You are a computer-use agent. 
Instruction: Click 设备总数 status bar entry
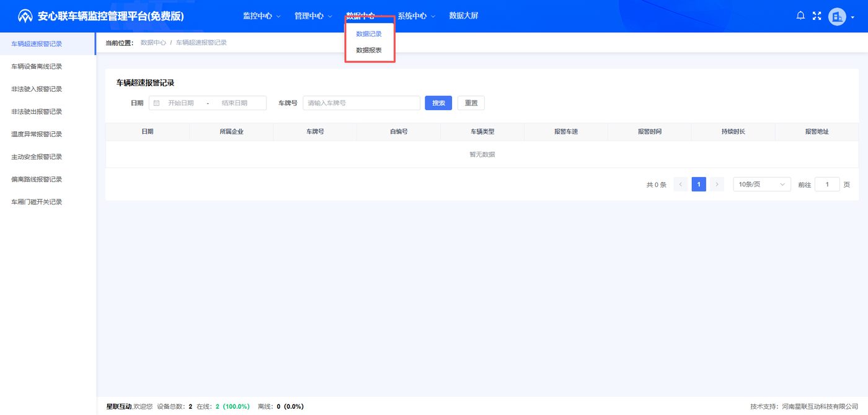175,406
